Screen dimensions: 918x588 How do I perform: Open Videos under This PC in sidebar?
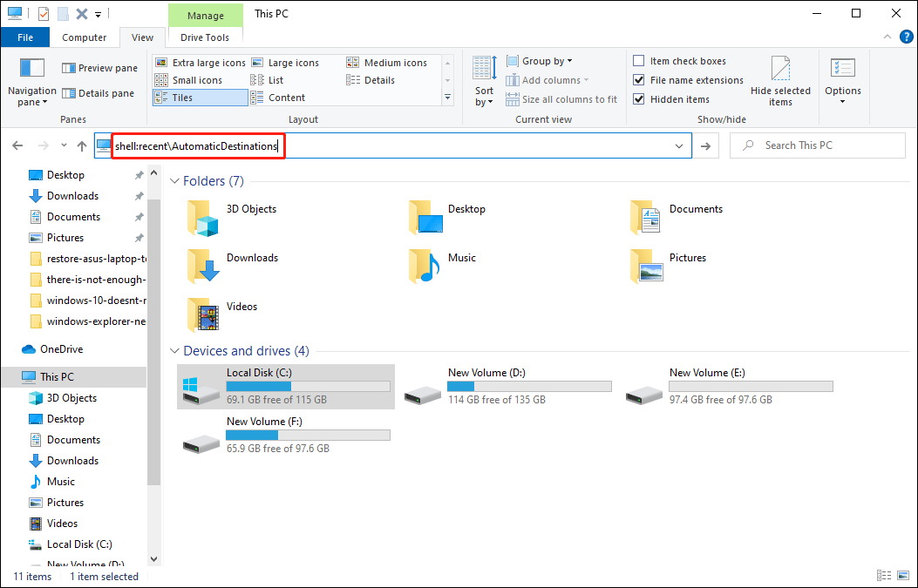(62, 524)
